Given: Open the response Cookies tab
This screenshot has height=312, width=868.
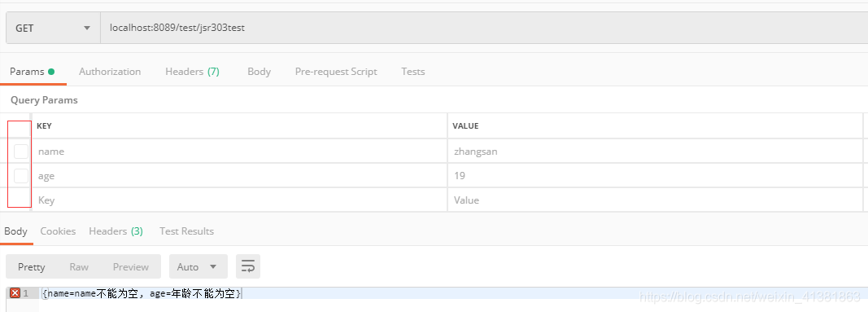Looking at the screenshot, I should [58, 231].
